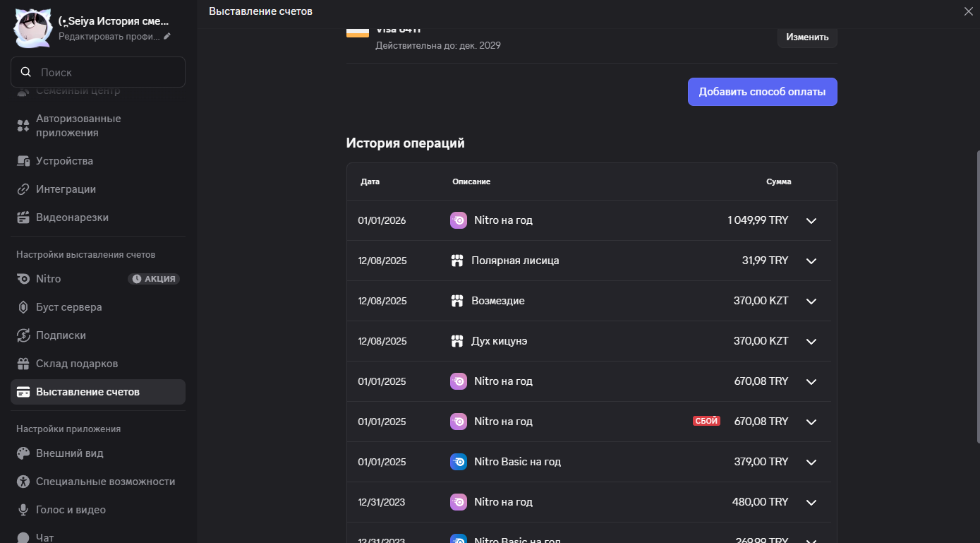Click the shop icon beside Возмездие

(456, 301)
